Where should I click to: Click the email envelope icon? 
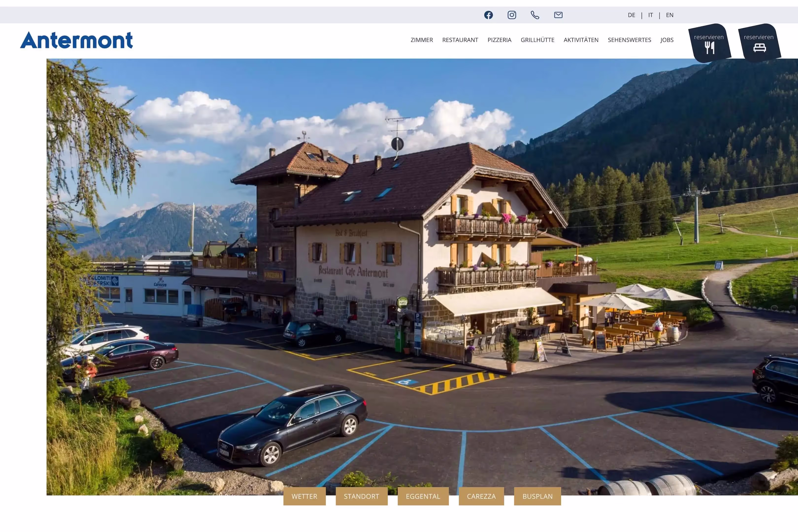pyautogui.click(x=558, y=15)
